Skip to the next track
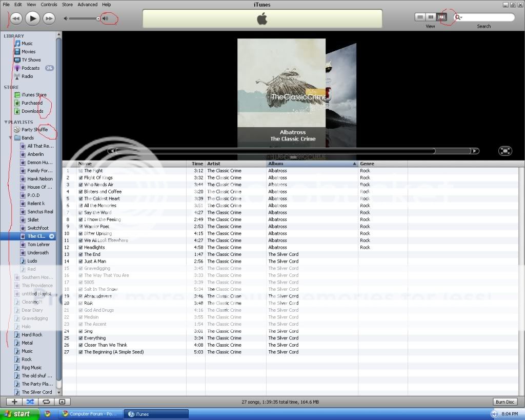This screenshot has width=525, height=420. tap(49, 18)
